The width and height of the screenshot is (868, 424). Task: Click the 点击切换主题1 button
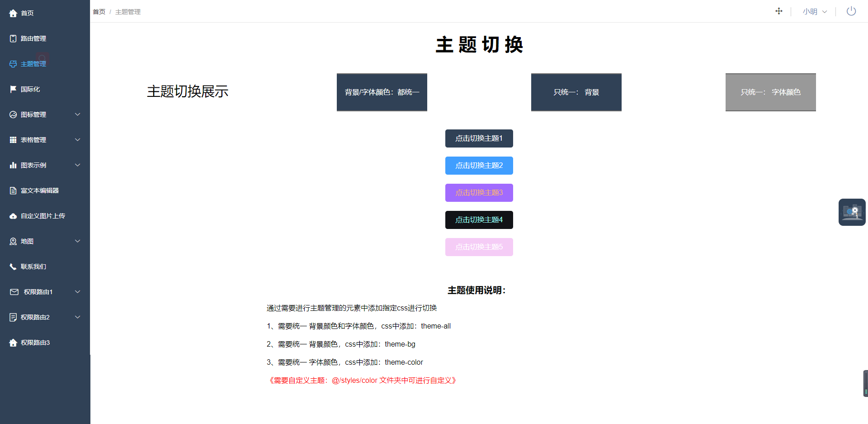tap(479, 138)
